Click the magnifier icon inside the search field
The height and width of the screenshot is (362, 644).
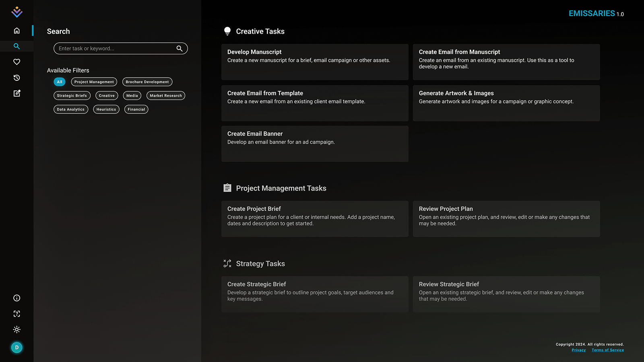tap(180, 48)
